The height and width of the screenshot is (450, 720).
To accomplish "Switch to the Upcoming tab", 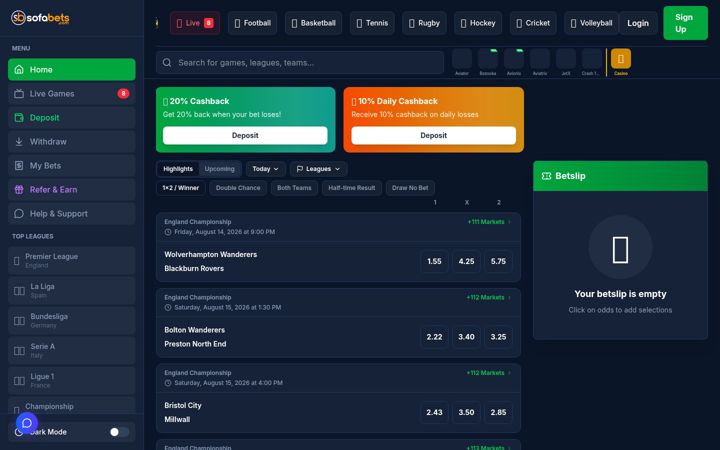I will coord(219,169).
